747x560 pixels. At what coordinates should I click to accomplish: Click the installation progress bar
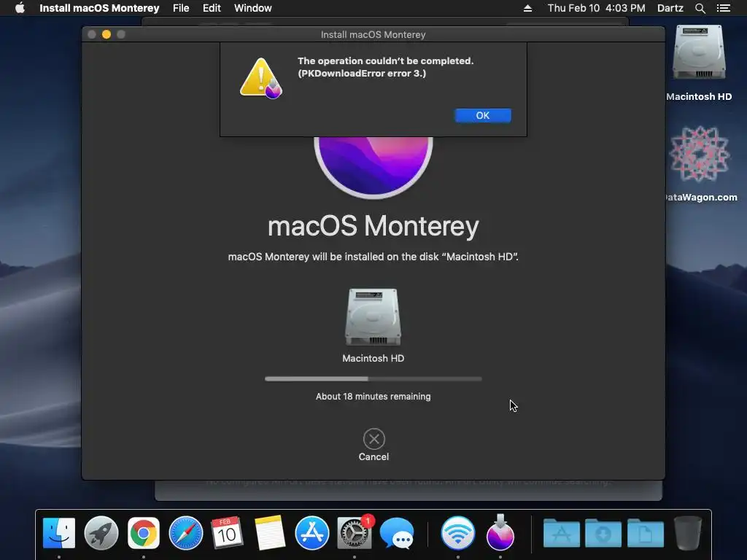pyautogui.click(x=373, y=379)
